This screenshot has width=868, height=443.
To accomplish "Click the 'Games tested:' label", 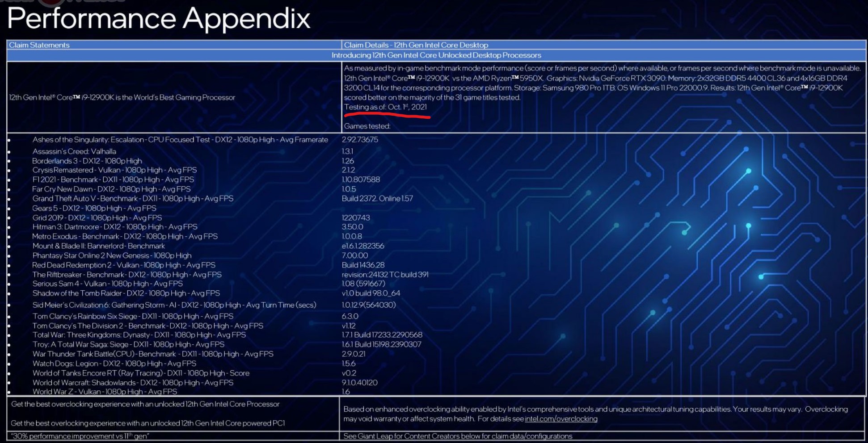I will pyautogui.click(x=367, y=126).
